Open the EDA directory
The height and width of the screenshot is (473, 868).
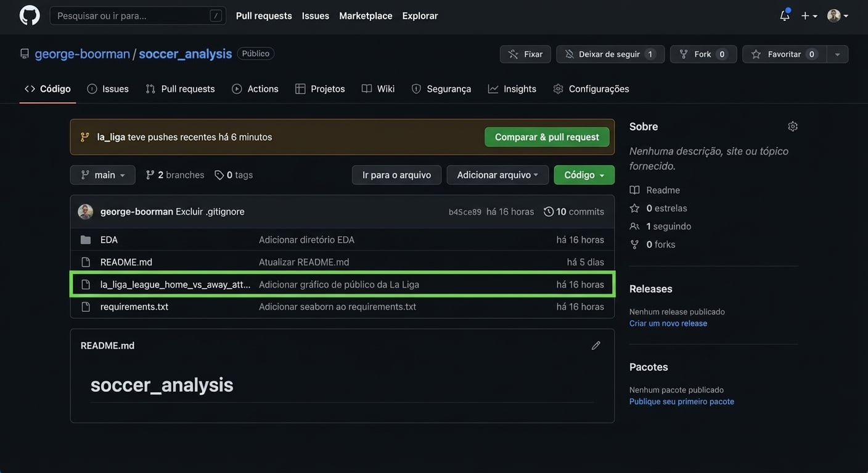(x=109, y=240)
